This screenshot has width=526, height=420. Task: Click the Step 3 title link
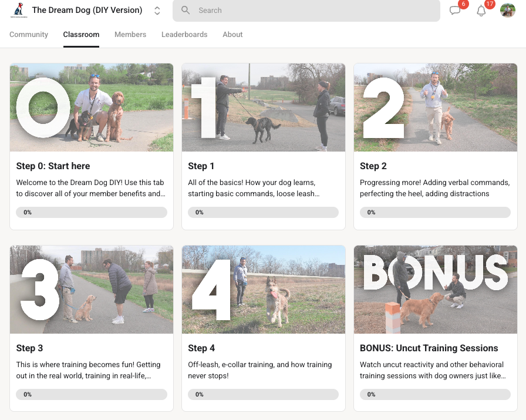[29, 348]
